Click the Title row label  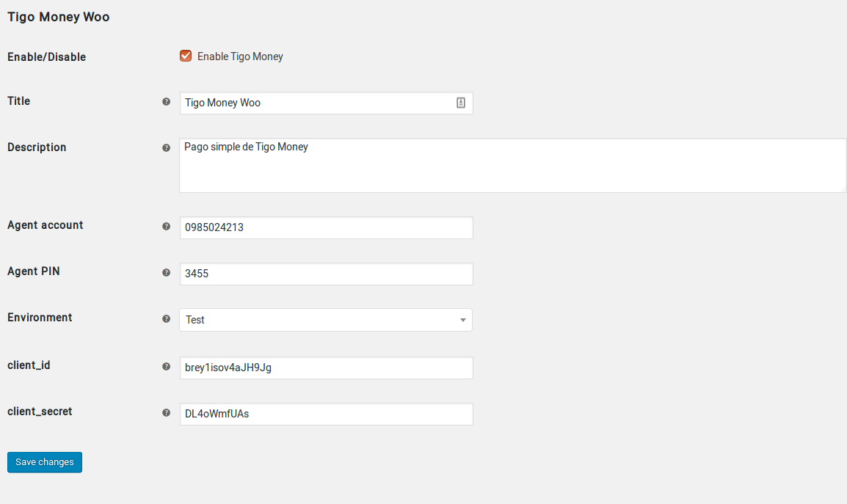coord(19,101)
